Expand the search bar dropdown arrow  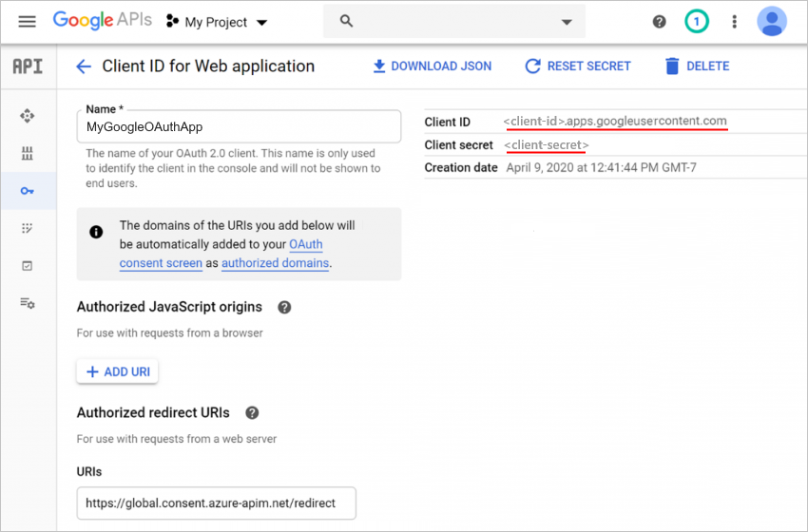coord(567,22)
